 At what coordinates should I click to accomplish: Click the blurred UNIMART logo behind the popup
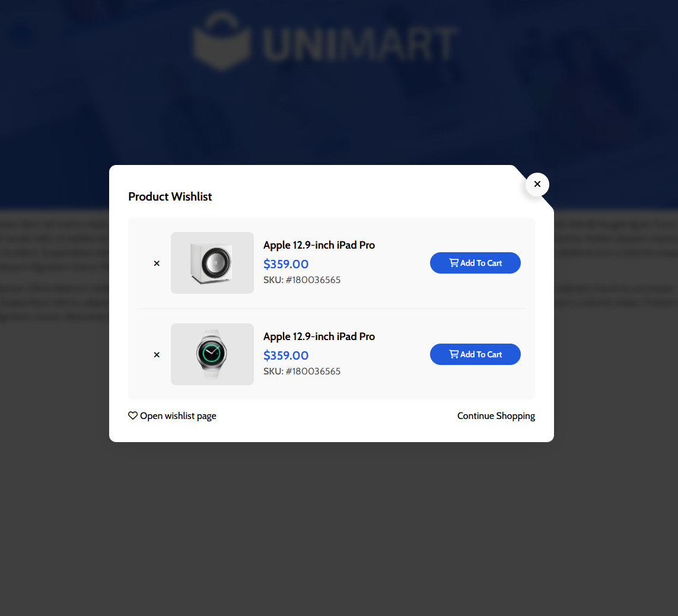point(325,42)
